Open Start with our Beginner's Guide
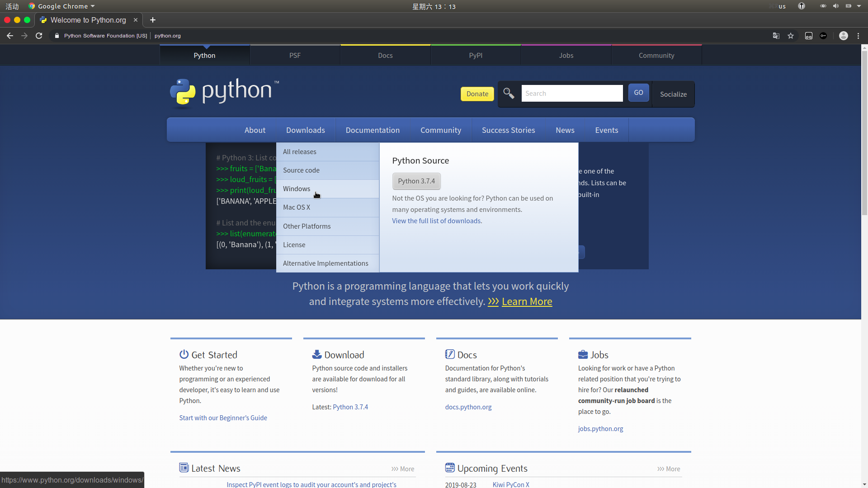This screenshot has height=488, width=868. [223, 418]
